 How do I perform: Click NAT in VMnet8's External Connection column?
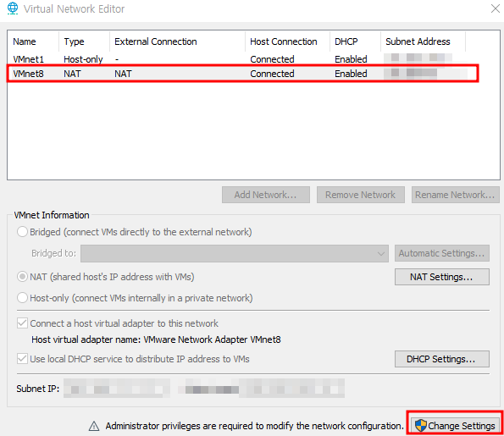[x=123, y=74]
